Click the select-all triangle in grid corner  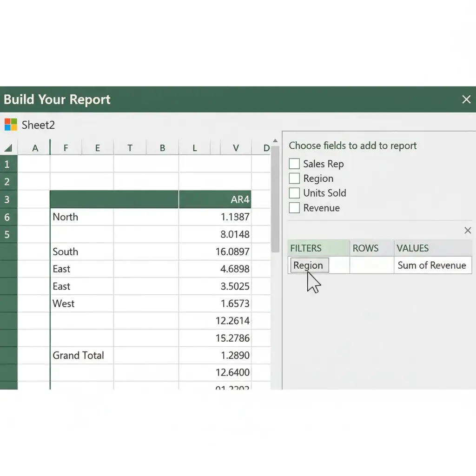click(7, 147)
